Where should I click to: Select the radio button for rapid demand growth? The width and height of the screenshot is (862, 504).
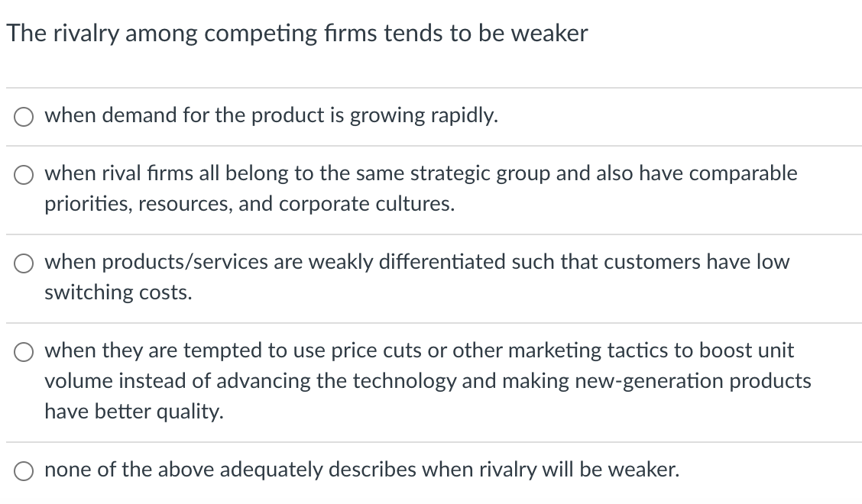tap(23, 116)
